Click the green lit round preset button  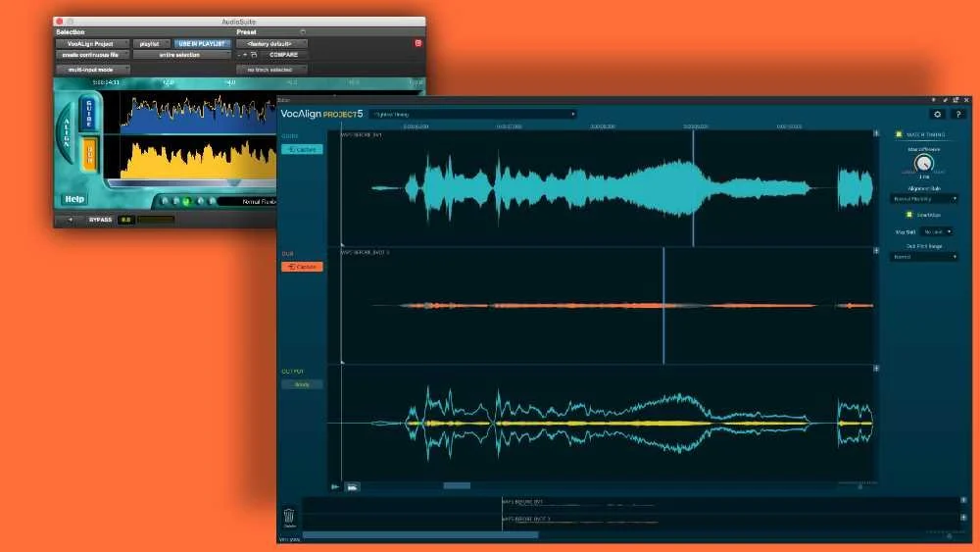pos(187,201)
